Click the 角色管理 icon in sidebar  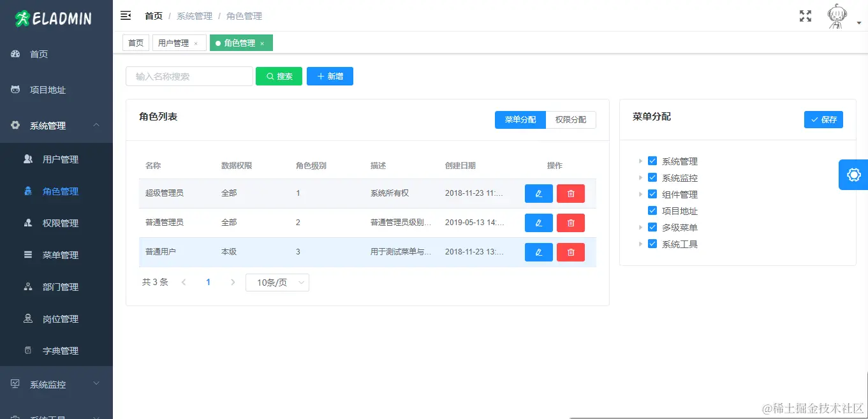28,191
